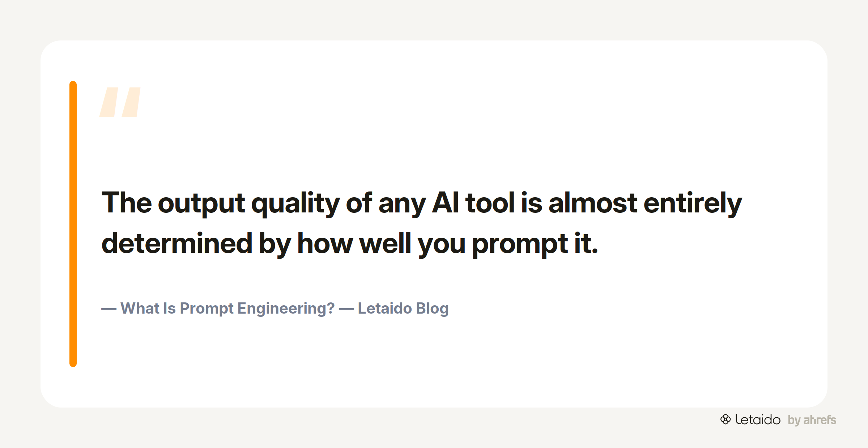Viewport: 868px width, 448px height.
Task: Click the word "AI" in the quote
Action: [446, 203]
